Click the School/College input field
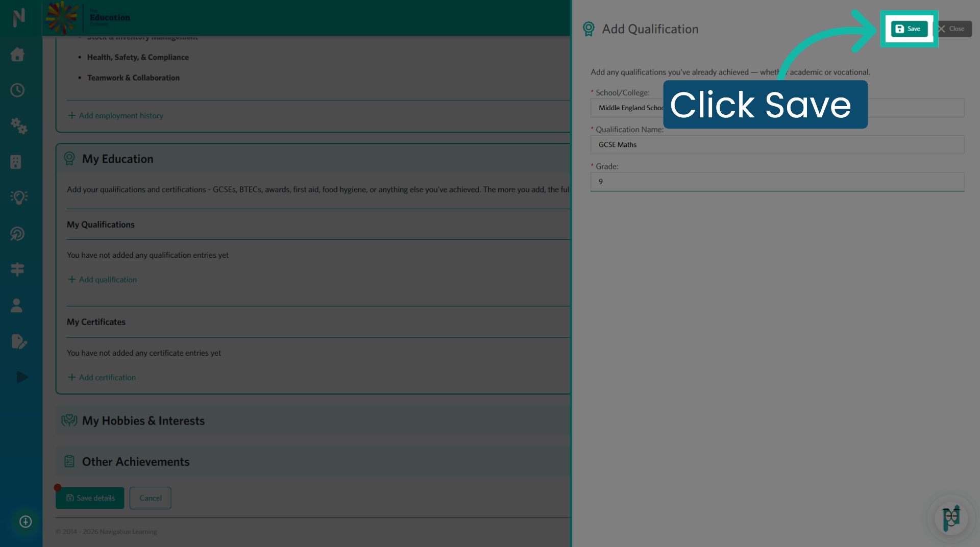The width and height of the screenshot is (980, 547). click(777, 108)
